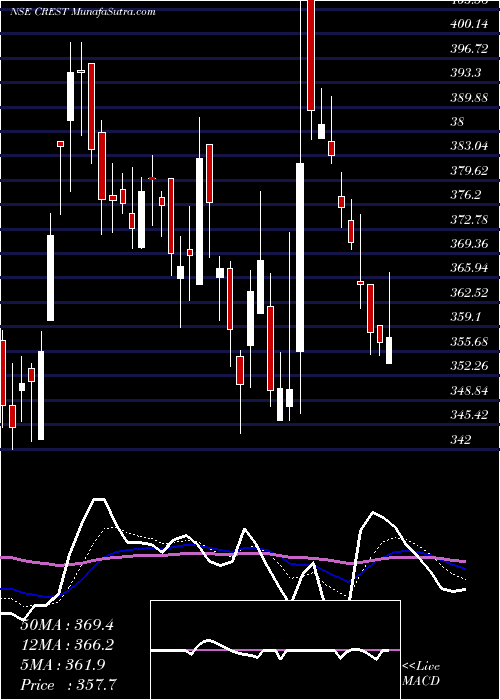Viewport: 500px width, 700px height.
Task: Click the 12MA : 366.2 readout
Action: click(67, 645)
